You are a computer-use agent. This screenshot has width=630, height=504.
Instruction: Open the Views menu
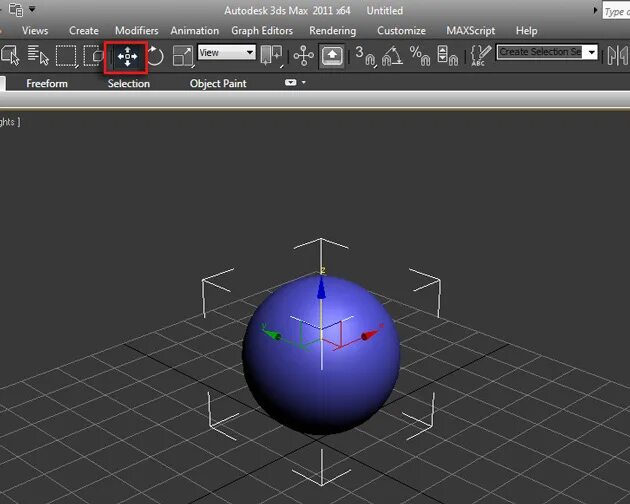[35, 31]
